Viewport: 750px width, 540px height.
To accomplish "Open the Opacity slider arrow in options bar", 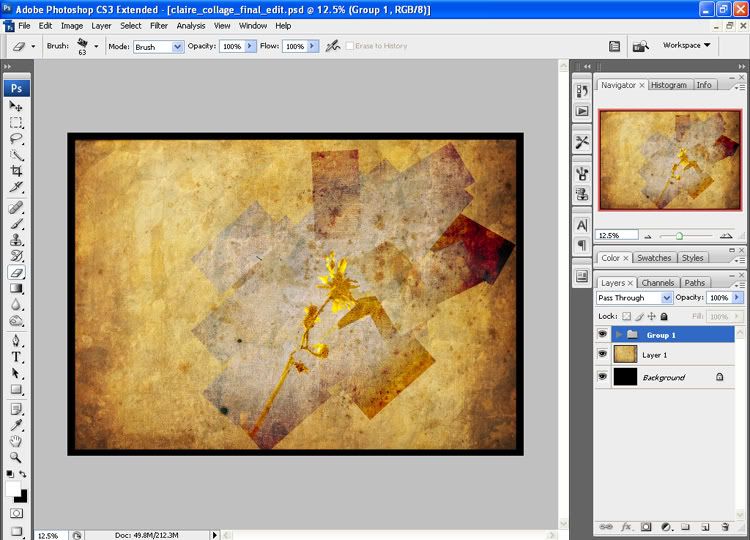I will [250, 46].
